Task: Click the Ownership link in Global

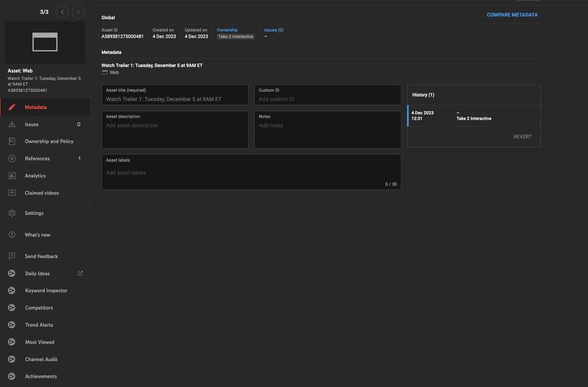Action: [227, 30]
